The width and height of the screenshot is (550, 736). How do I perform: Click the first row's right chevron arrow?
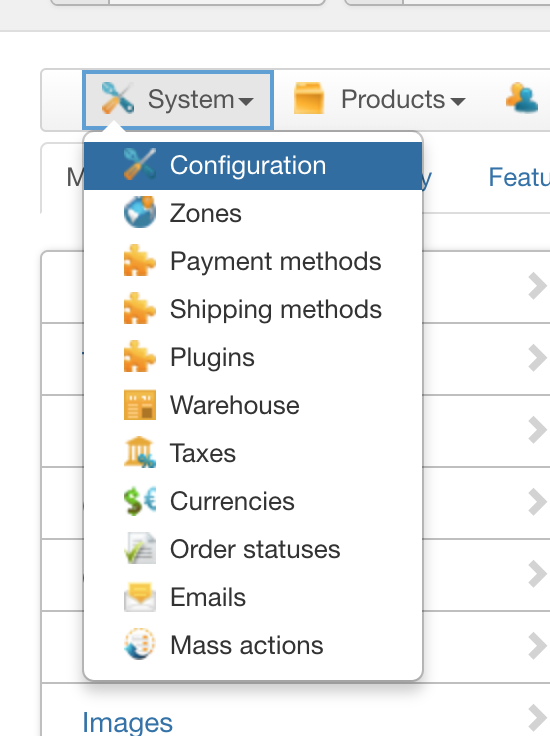(x=538, y=286)
